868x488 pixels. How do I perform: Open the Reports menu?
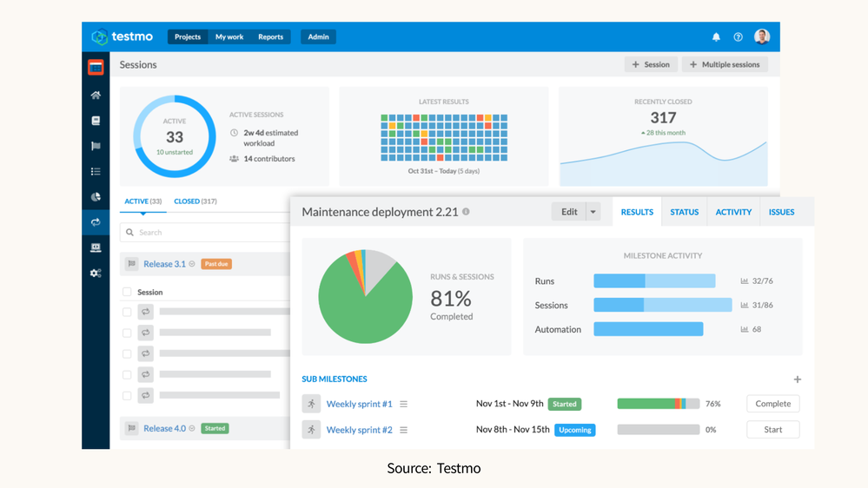(x=271, y=37)
